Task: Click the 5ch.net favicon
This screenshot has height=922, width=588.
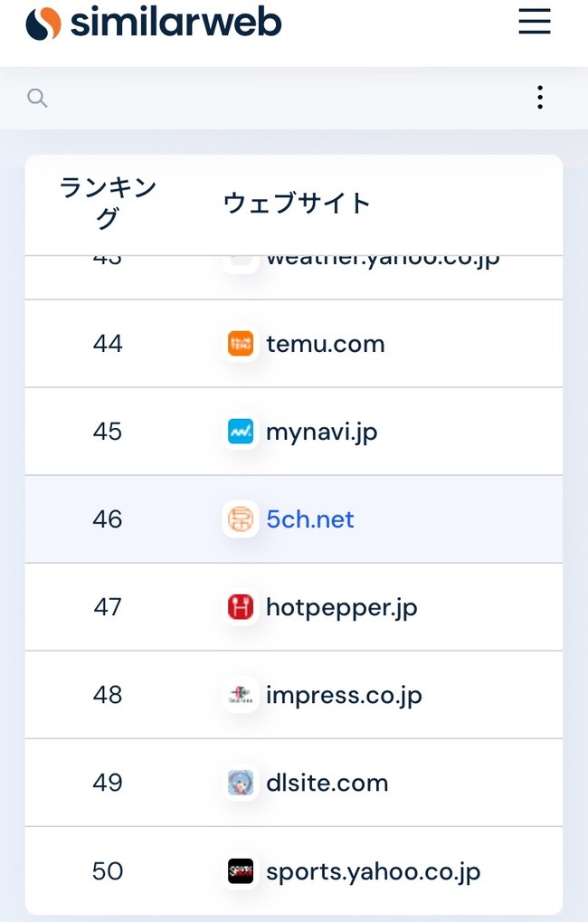Action: tap(241, 519)
